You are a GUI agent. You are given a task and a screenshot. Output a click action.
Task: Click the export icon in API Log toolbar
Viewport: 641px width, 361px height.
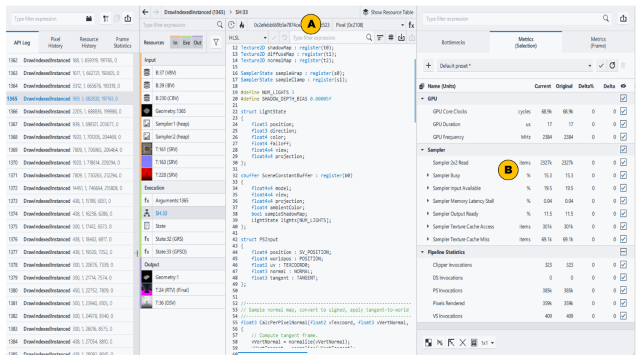coord(128,18)
